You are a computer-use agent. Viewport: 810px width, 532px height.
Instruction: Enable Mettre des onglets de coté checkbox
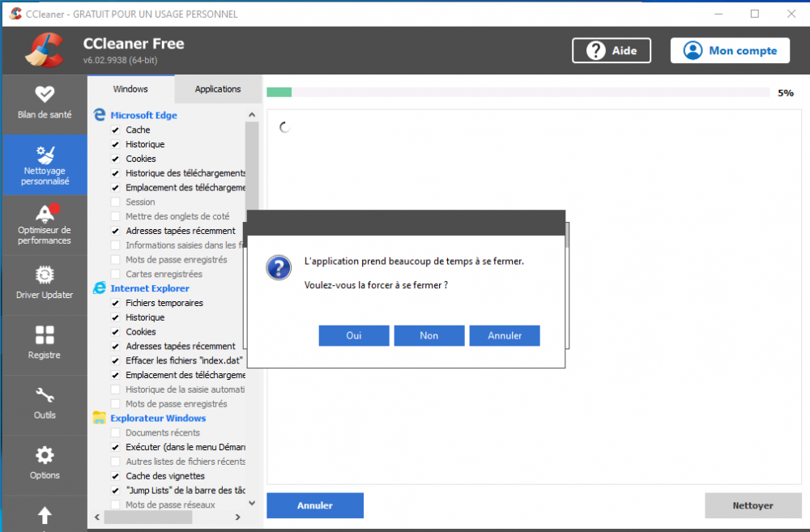tap(115, 216)
